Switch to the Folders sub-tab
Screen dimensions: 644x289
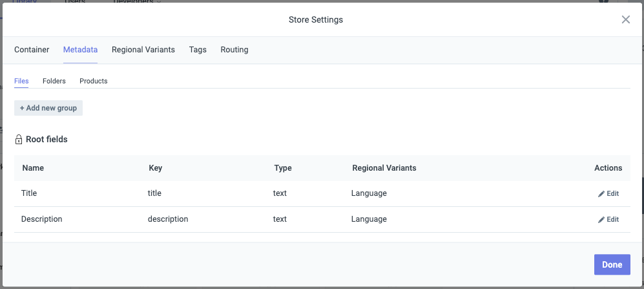[x=54, y=81]
